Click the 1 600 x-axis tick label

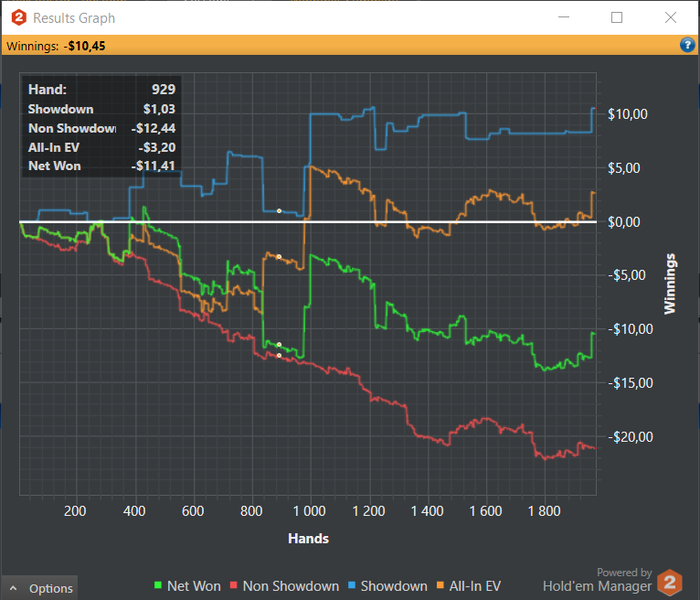[486, 511]
